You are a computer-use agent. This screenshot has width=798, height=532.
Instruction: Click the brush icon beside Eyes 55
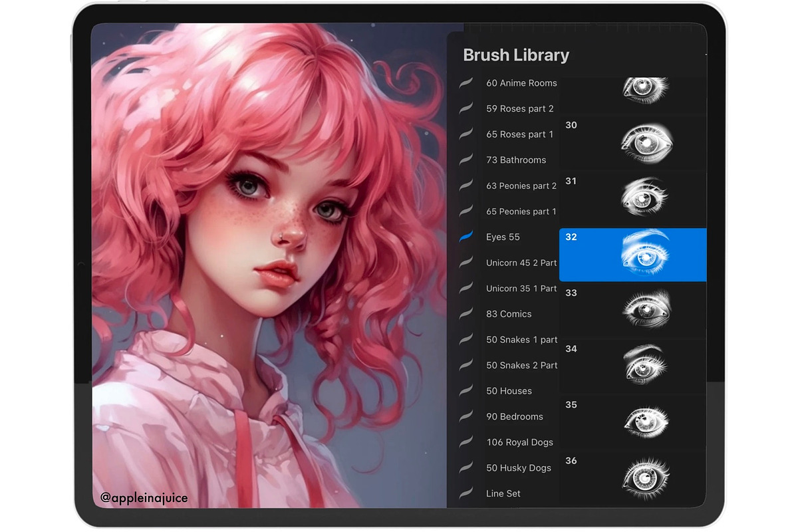[466, 237]
